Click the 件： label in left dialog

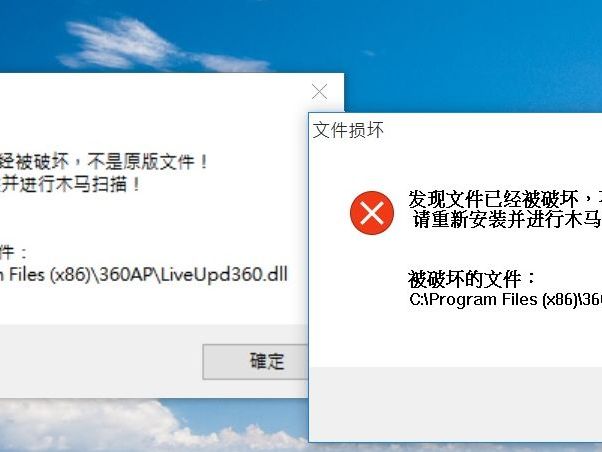pos(13,252)
